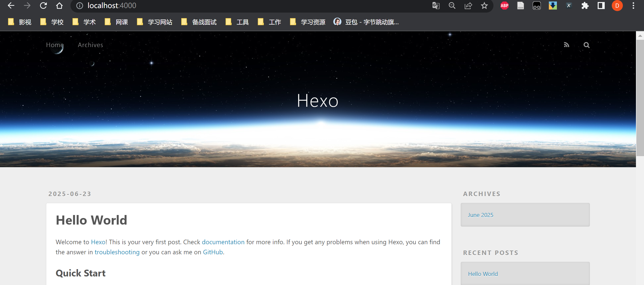Open the June 2025 archive link

(480, 215)
